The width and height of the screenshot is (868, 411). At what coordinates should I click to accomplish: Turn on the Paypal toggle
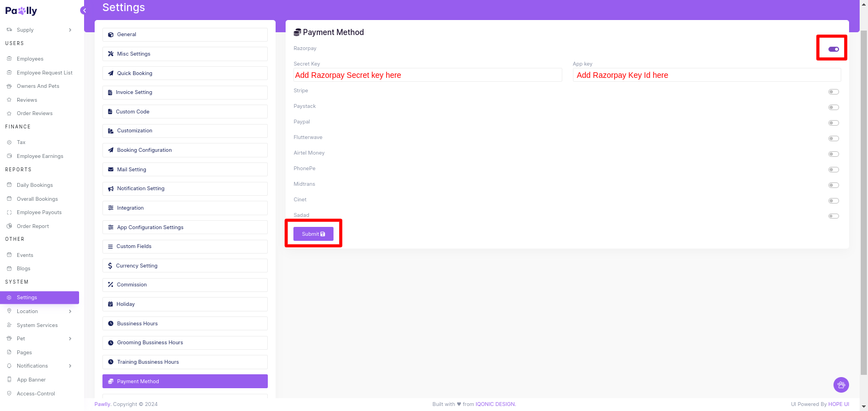click(x=833, y=123)
